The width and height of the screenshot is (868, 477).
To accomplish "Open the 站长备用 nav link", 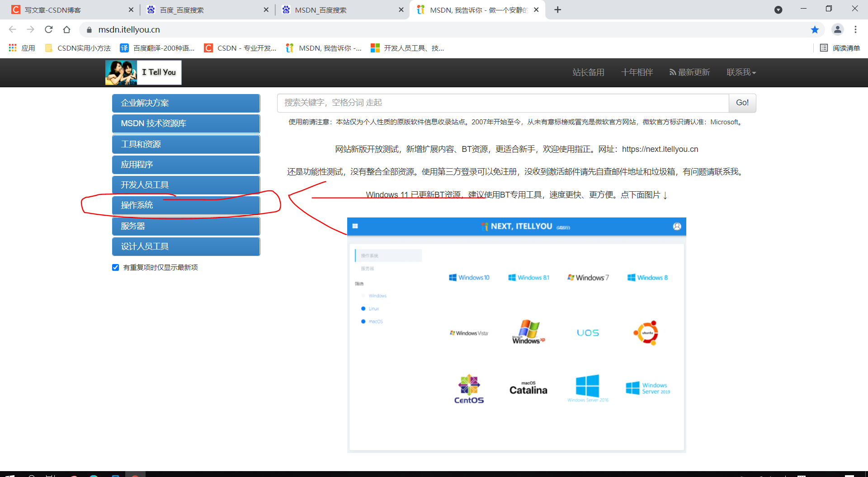I will coord(588,72).
